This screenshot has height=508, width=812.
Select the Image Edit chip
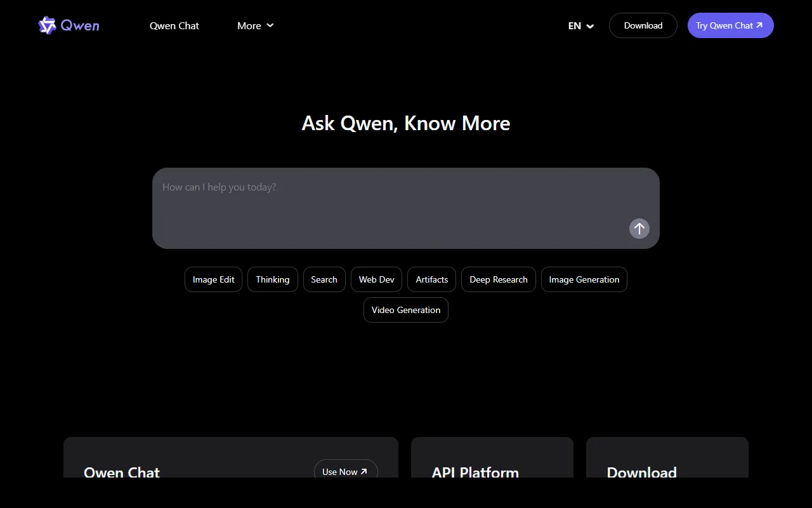(x=213, y=279)
